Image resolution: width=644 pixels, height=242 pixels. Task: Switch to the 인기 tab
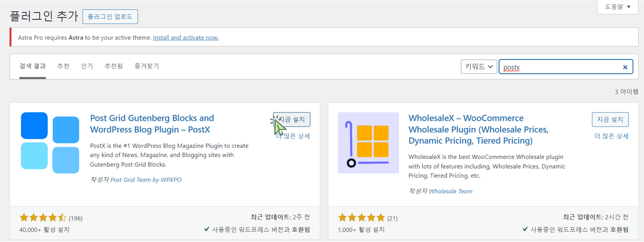click(87, 66)
